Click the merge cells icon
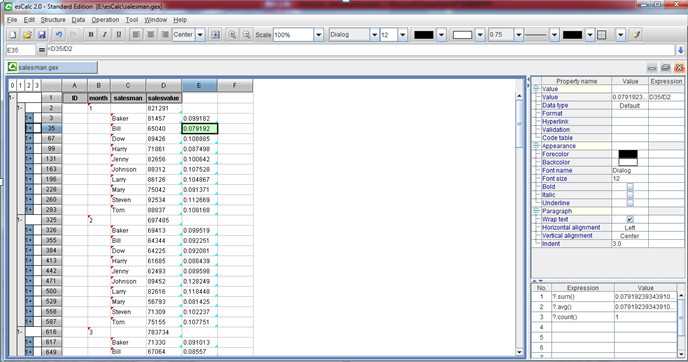Image resolution: width=688 pixels, height=362 pixels. pyautogui.click(x=215, y=35)
